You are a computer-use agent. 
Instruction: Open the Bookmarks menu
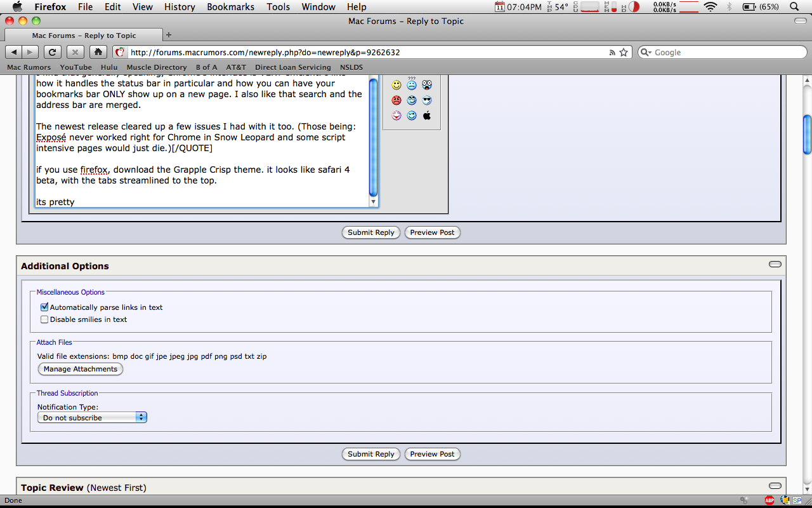pos(231,7)
